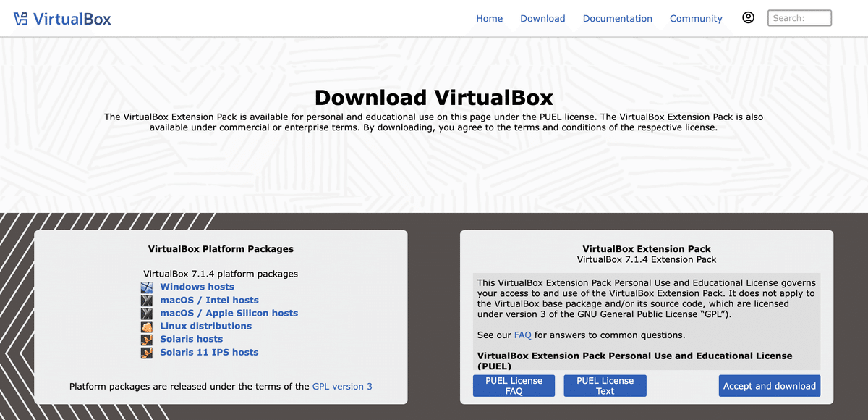Image resolution: width=868 pixels, height=420 pixels.
Task: Click the Windows hosts platform icon
Action: (x=147, y=287)
